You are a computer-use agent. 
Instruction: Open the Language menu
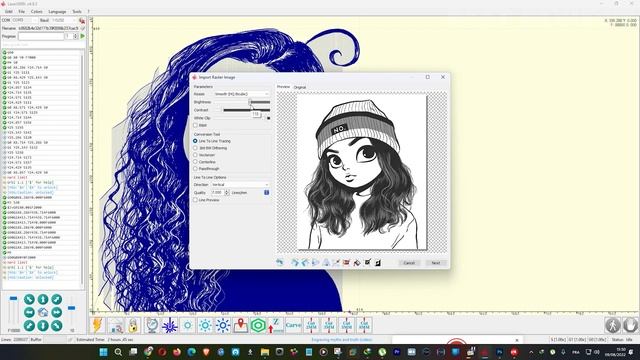click(x=57, y=11)
